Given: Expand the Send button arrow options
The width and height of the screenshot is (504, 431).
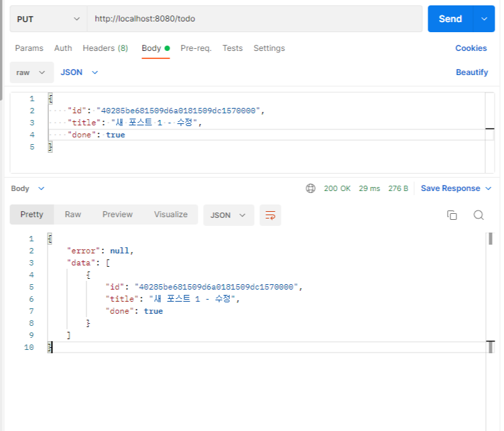Looking at the screenshot, I should [x=484, y=19].
